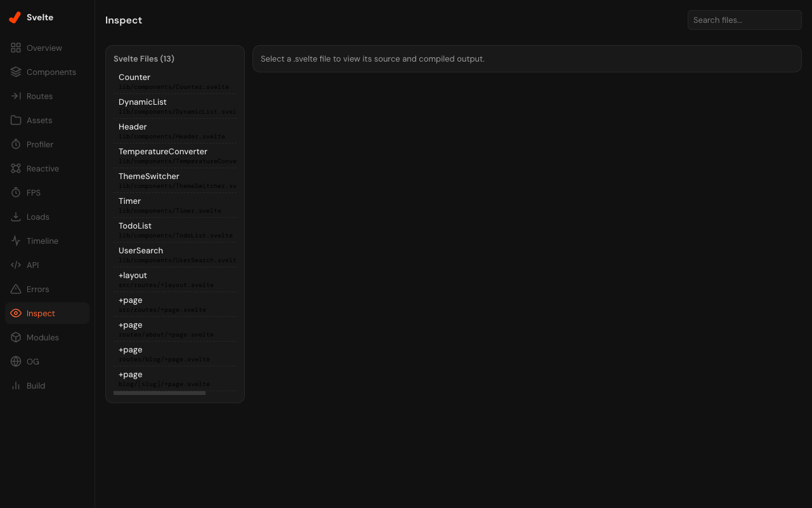Select +page at routes/blog/+page.svelte
812x508 pixels.
pyautogui.click(x=175, y=354)
